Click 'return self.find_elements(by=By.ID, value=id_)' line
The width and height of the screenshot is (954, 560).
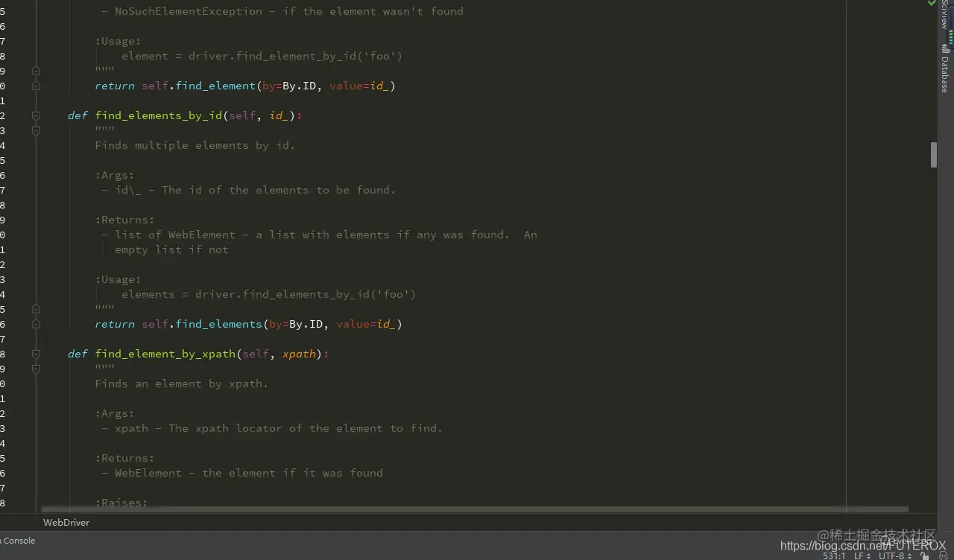[248, 324]
